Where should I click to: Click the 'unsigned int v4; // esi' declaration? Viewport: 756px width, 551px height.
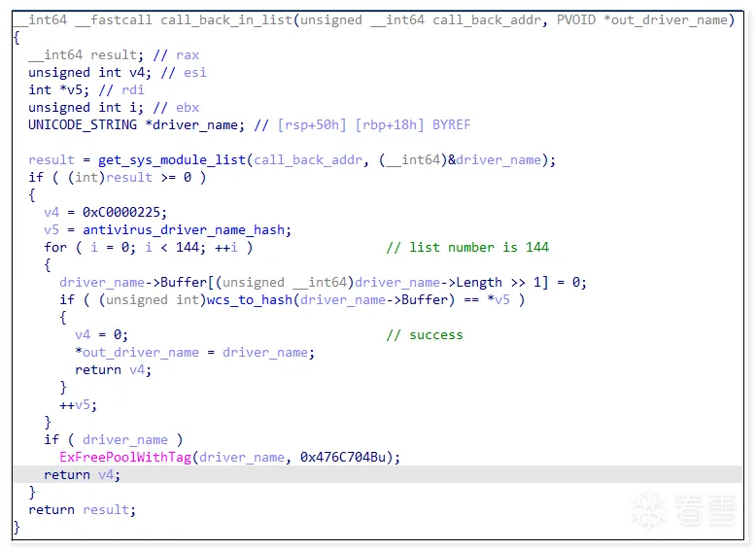[x=118, y=72]
